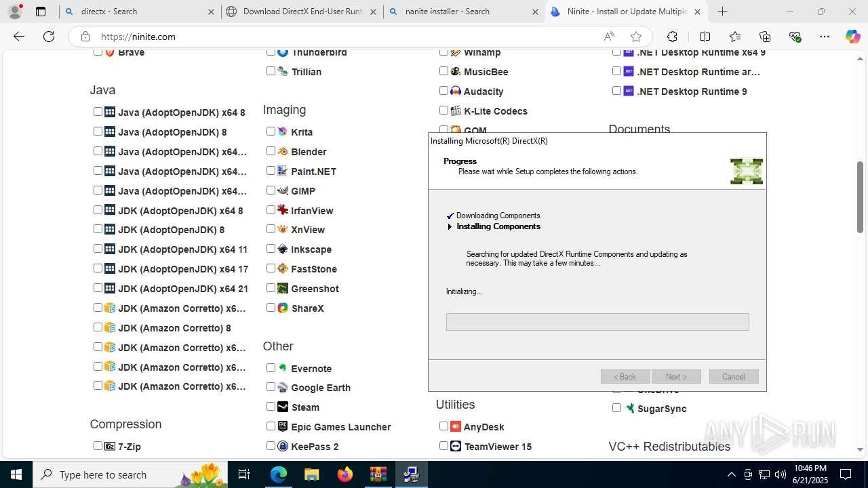Click the Windows Start button
868x488 pixels.
click(x=16, y=474)
